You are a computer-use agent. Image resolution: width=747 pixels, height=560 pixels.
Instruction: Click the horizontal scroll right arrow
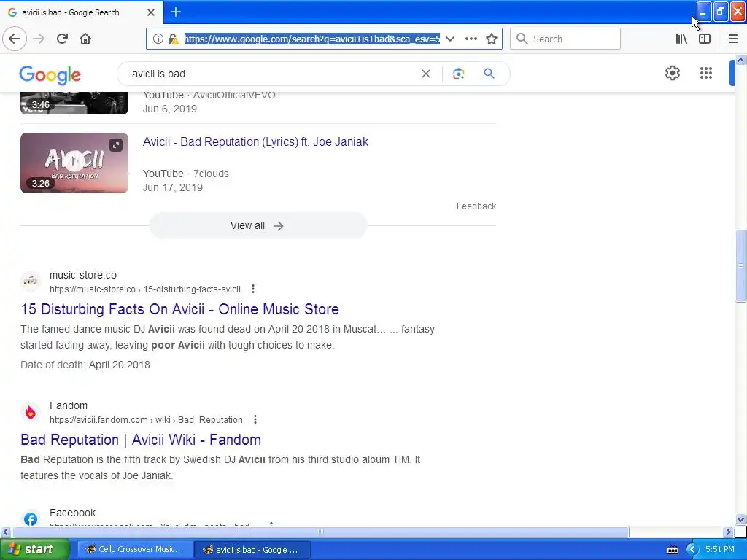click(729, 532)
